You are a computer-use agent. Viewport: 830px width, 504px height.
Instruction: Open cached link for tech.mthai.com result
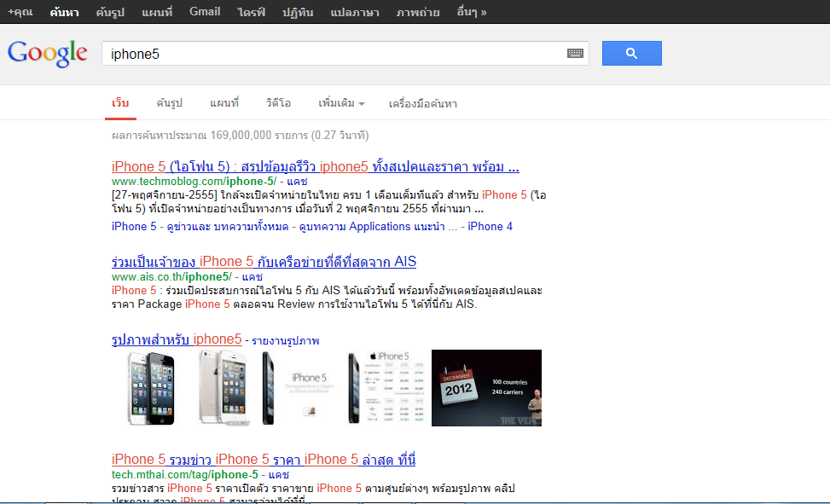click(x=278, y=474)
